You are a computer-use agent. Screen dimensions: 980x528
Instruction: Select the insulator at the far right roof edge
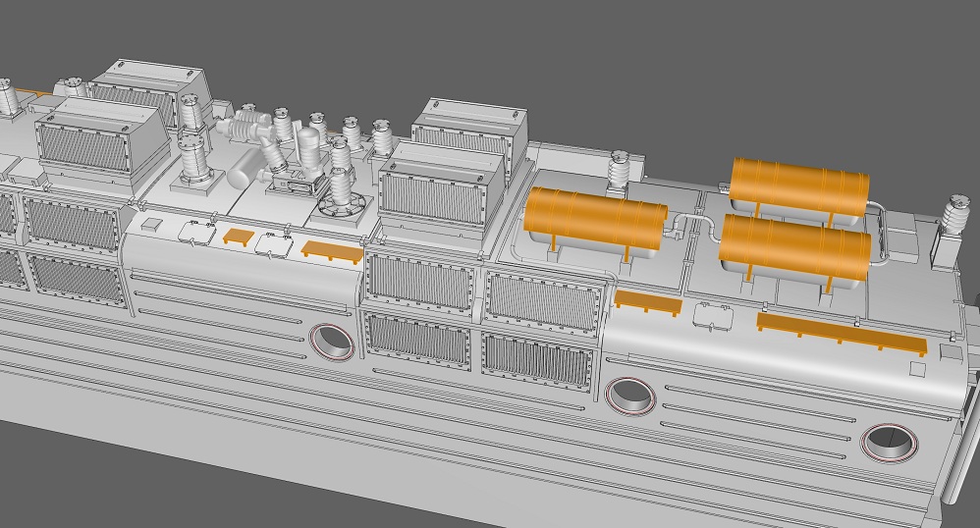click(953, 219)
